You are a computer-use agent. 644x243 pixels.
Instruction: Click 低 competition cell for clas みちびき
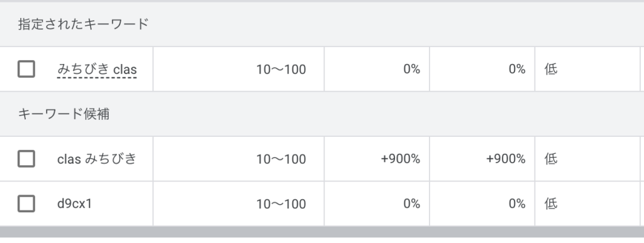tap(551, 159)
